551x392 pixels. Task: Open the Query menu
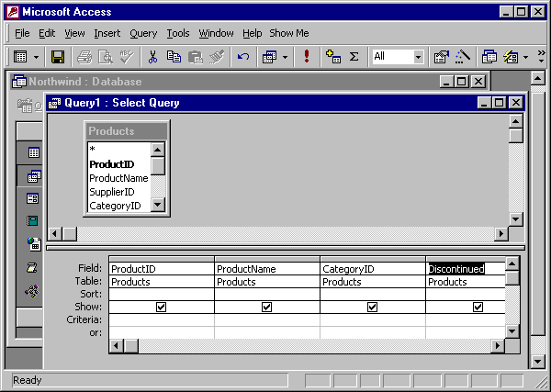click(x=143, y=33)
